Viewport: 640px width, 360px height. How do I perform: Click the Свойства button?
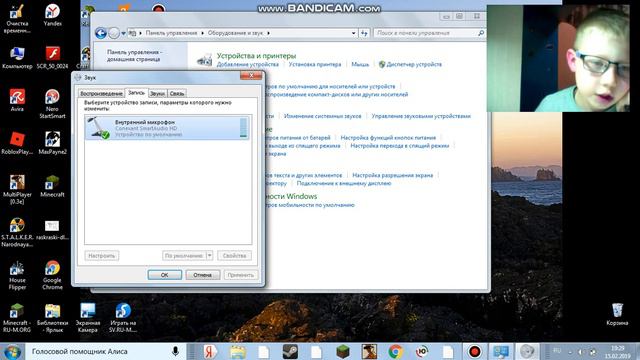pyautogui.click(x=234, y=256)
